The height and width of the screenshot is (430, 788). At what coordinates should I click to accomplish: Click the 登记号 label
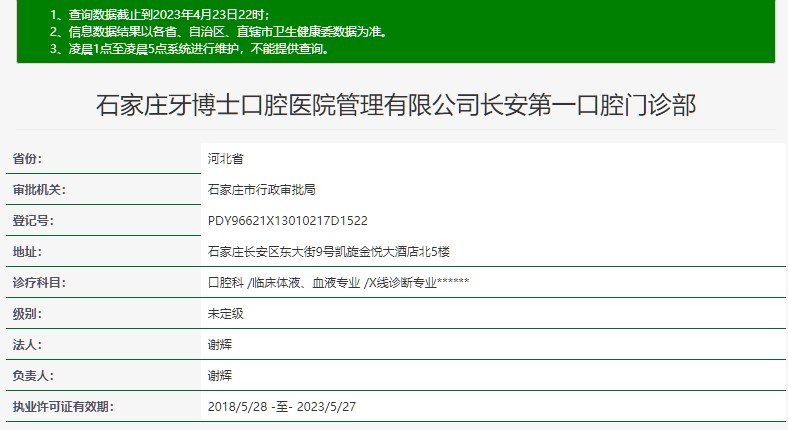(33, 221)
